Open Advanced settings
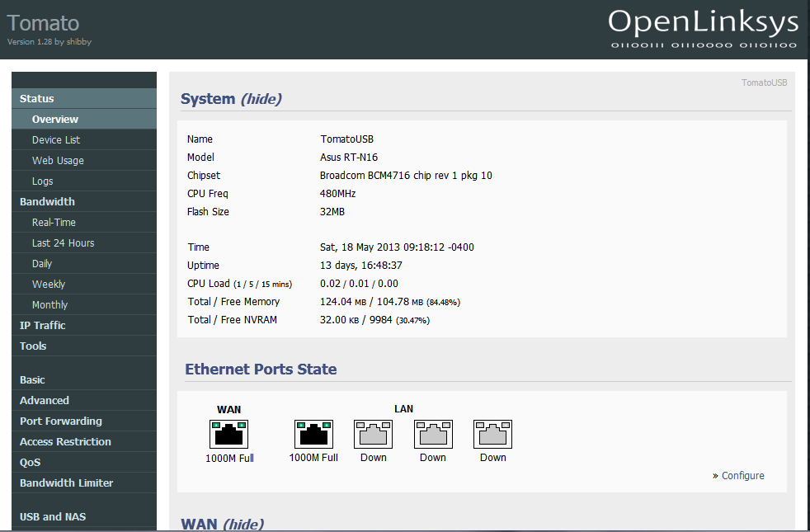This screenshot has width=810, height=532. pyautogui.click(x=84, y=401)
